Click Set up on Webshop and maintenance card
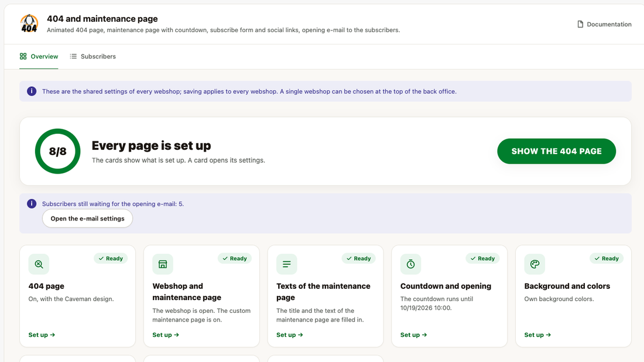Screen dimensions: 644x362 (x=166, y=335)
